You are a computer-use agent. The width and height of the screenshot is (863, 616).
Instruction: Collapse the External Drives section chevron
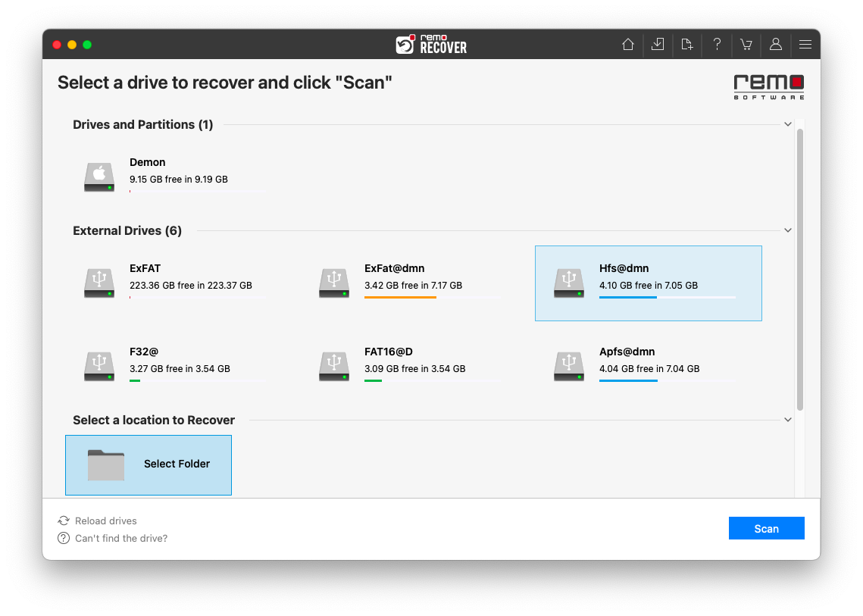787,230
